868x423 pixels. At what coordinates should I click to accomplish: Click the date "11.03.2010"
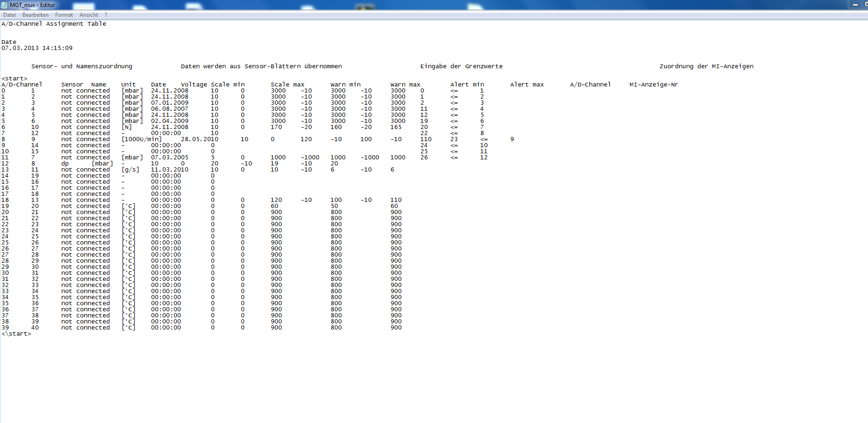point(170,170)
